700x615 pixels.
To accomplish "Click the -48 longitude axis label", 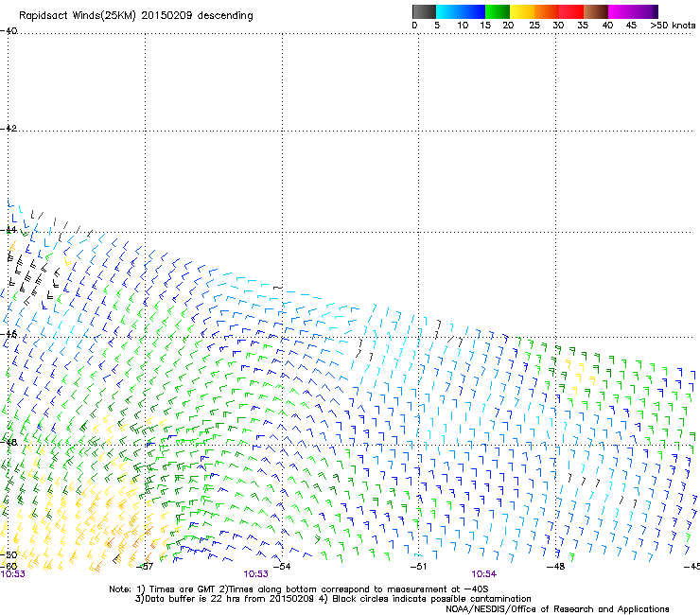I will (x=555, y=567).
